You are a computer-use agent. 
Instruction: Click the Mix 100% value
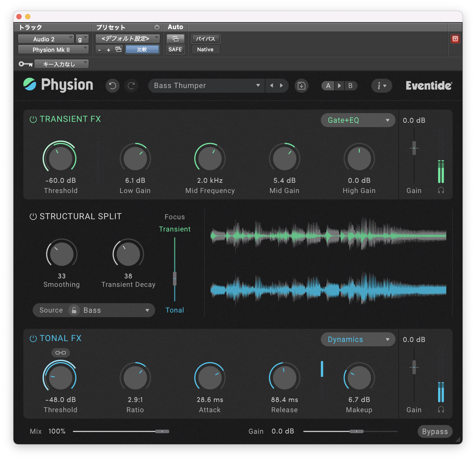(57, 431)
